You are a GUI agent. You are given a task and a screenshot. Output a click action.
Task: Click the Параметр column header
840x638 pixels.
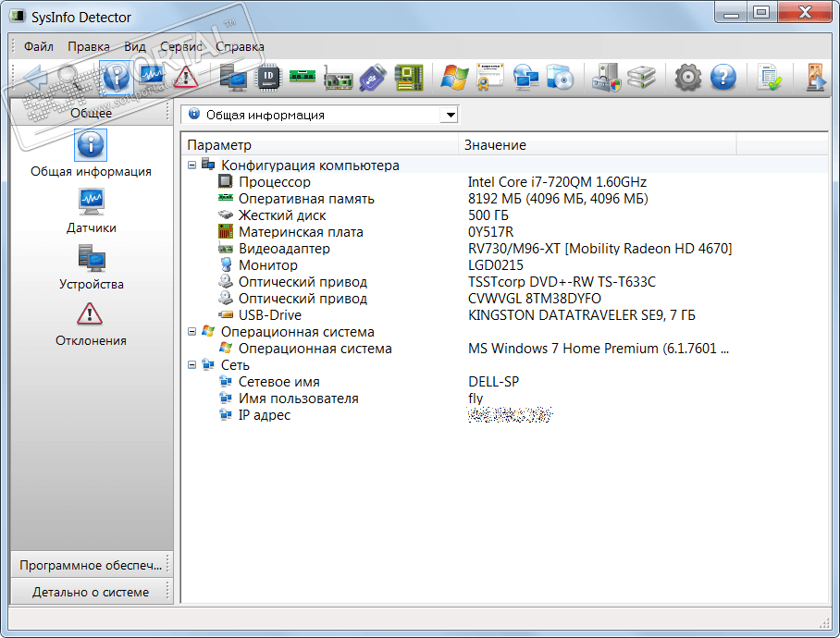[x=320, y=144]
